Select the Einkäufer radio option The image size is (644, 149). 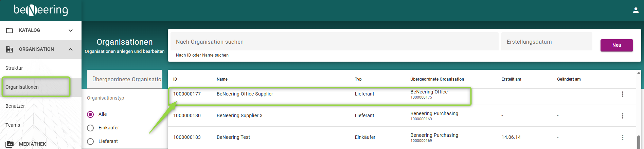[x=90, y=128]
